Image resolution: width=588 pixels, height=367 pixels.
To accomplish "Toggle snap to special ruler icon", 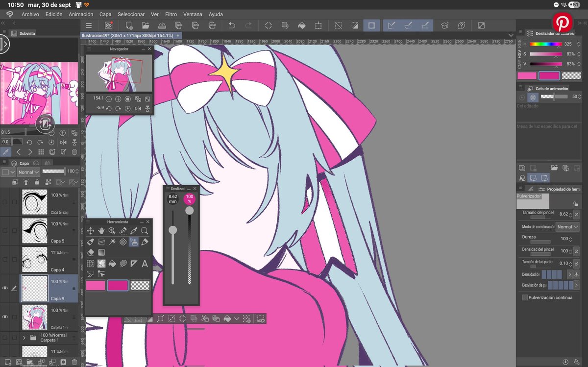I will (408, 25).
